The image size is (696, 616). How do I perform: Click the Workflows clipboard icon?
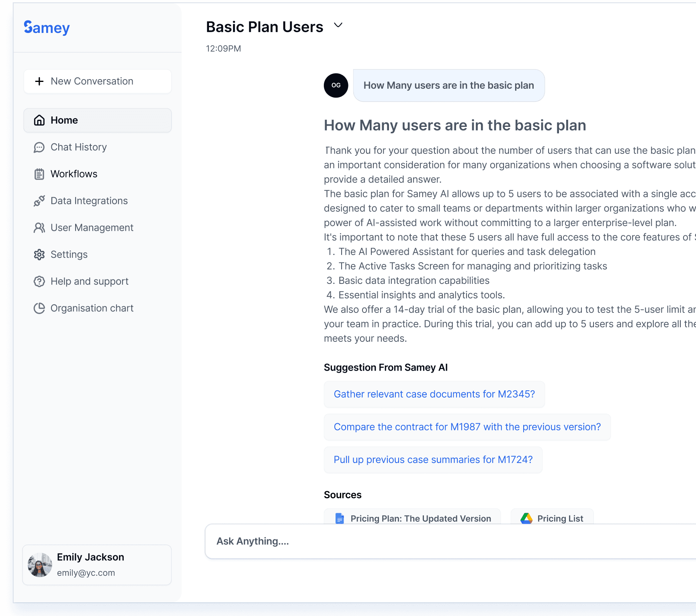point(39,174)
